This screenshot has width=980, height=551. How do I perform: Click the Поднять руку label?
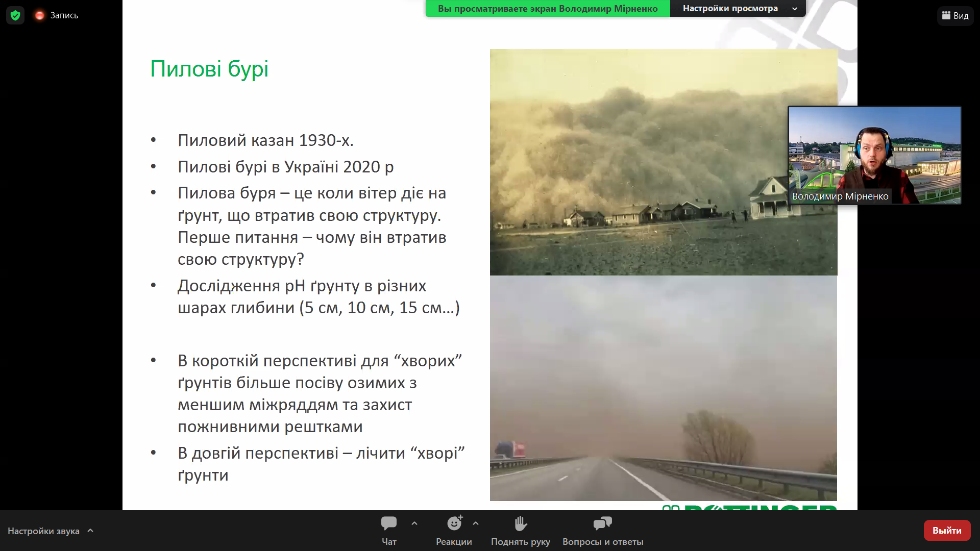point(521,542)
